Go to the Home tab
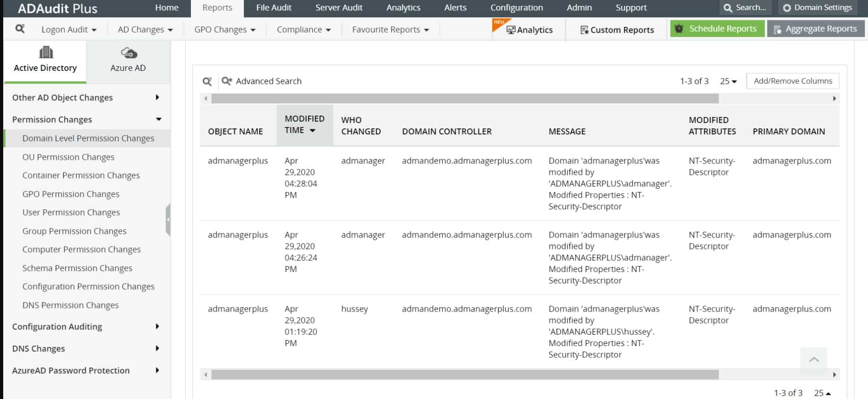Image resolution: width=868 pixels, height=399 pixels. pyautogui.click(x=167, y=8)
